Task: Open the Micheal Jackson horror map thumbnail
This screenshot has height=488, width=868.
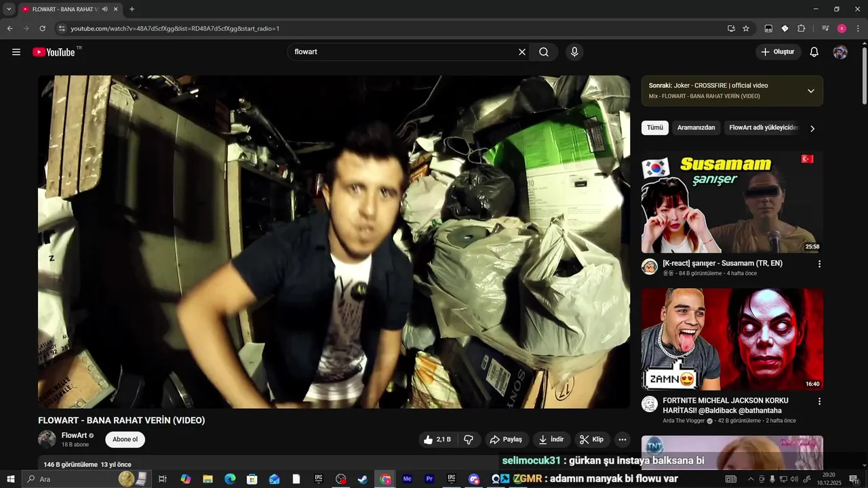Action: tap(732, 340)
